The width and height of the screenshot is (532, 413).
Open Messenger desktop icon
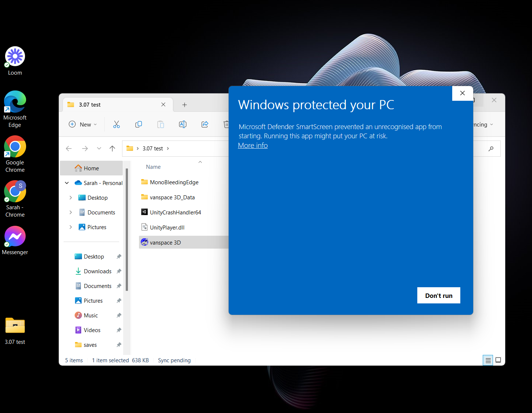[15, 241]
